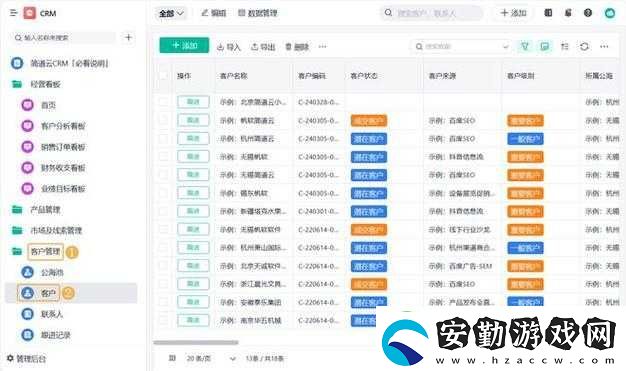Viewport: 626px width, 371px height.
Task: Open 业绩目标看板 in sidebar
Action: (x=53, y=188)
